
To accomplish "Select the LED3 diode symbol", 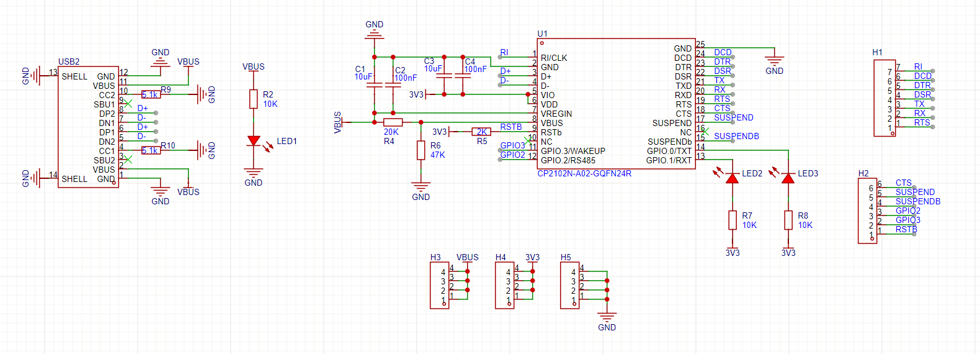I will [788, 178].
